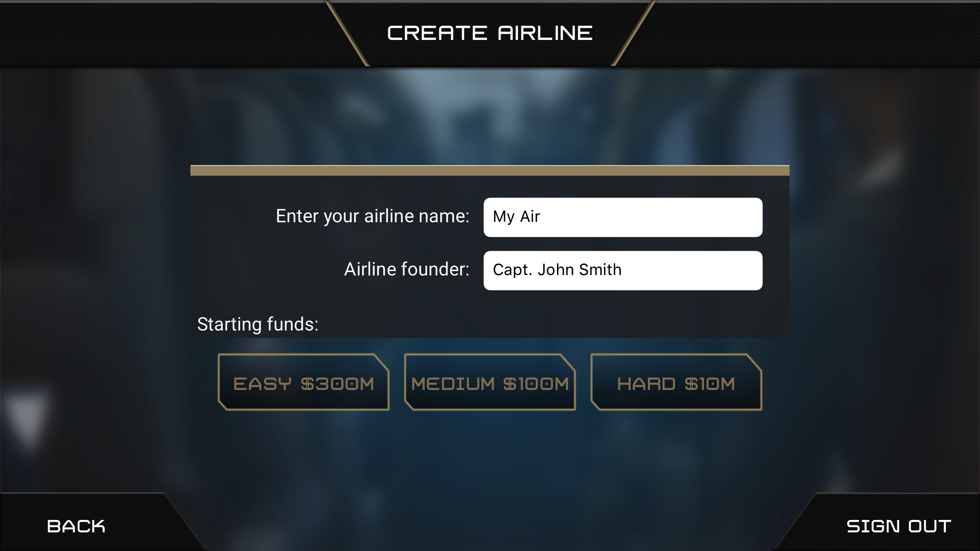Focus the airline name input field
Screen dimensions: 980x551
click(623, 217)
